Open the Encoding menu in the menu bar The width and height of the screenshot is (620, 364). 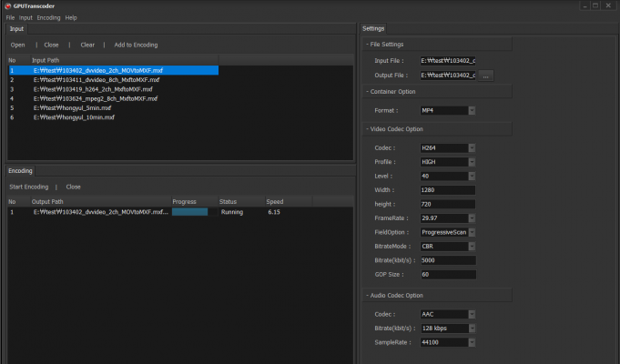click(x=49, y=17)
